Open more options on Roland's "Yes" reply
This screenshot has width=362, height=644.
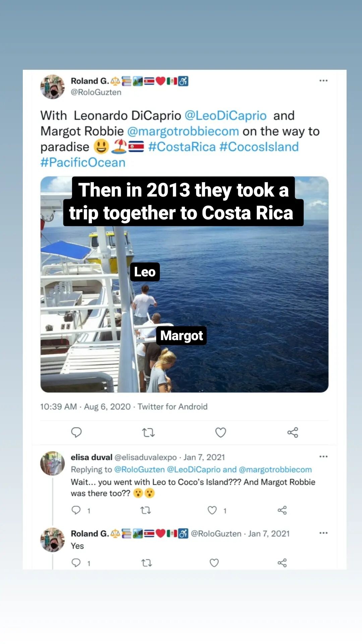pos(323,533)
